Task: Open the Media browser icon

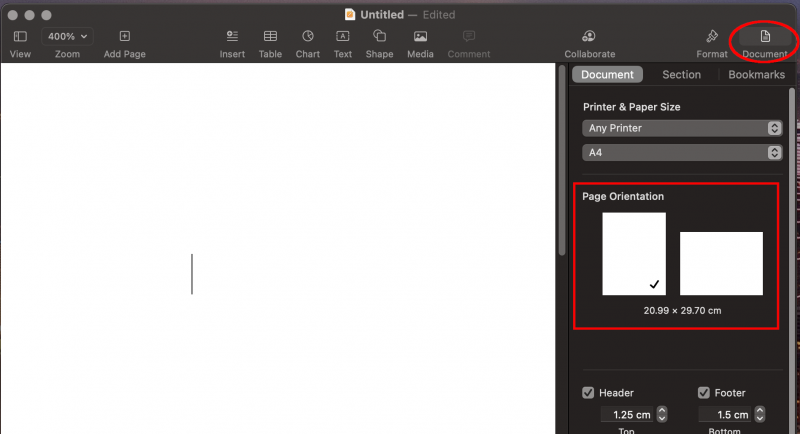Action: pyautogui.click(x=420, y=37)
